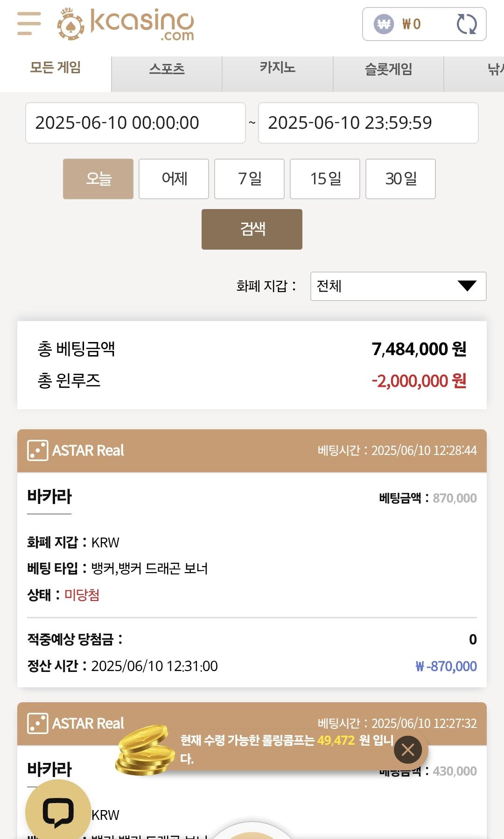This screenshot has height=839, width=504.
Task: Tap the dice icon on first ASTAR Real card
Action: (38, 450)
